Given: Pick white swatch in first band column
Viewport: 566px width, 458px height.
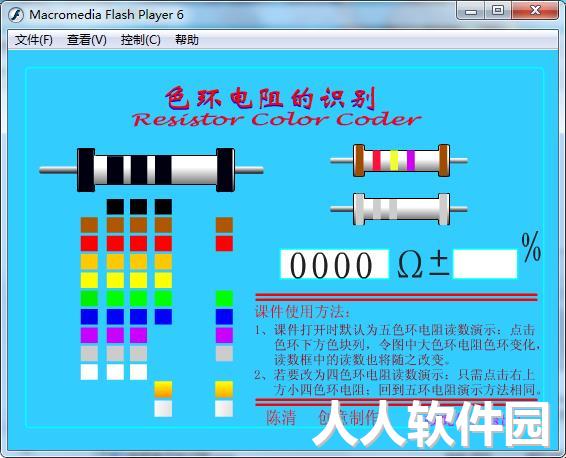Looking at the screenshot, I should [x=89, y=372].
